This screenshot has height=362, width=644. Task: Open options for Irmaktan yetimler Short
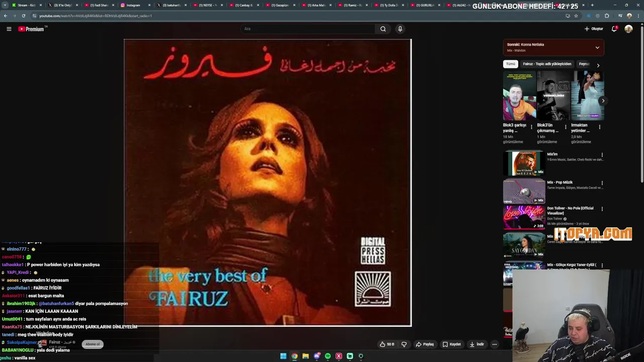599,127
